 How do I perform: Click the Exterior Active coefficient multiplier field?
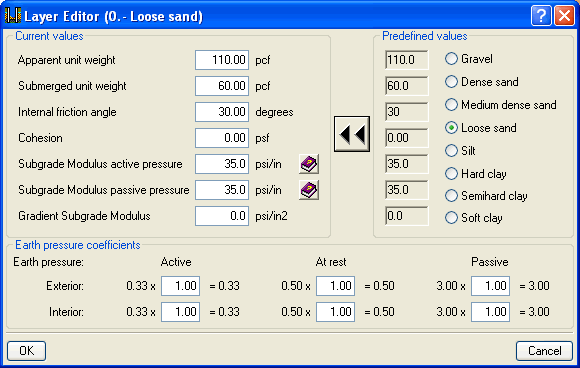coord(181,286)
